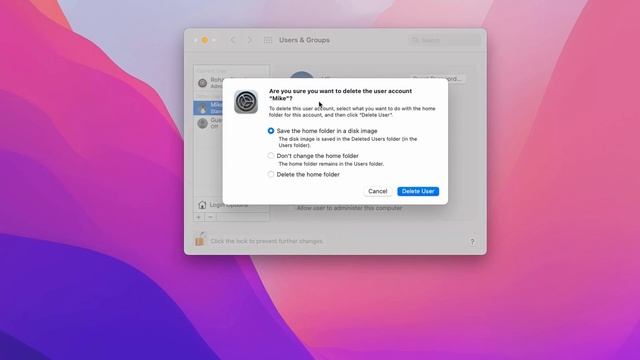Open help with the question mark button
Viewport: 640px width, 360px height.
coord(472,242)
